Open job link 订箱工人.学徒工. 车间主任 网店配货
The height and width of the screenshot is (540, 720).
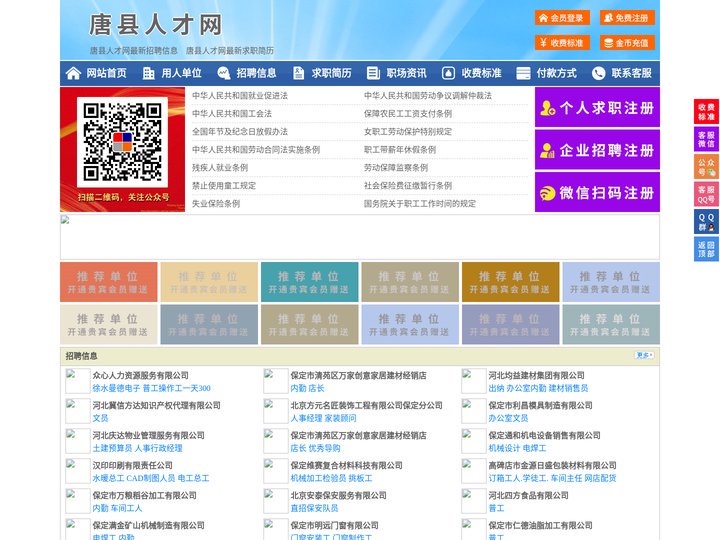552,478
